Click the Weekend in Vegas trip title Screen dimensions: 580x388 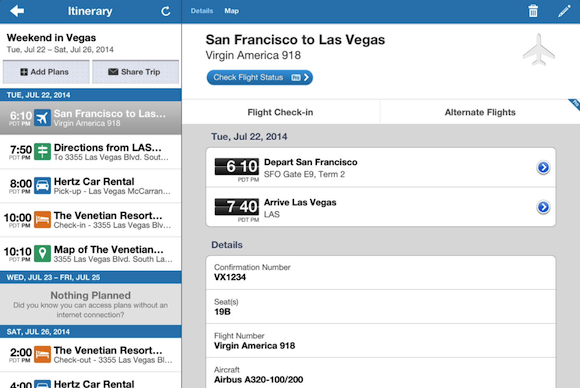click(51, 38)
